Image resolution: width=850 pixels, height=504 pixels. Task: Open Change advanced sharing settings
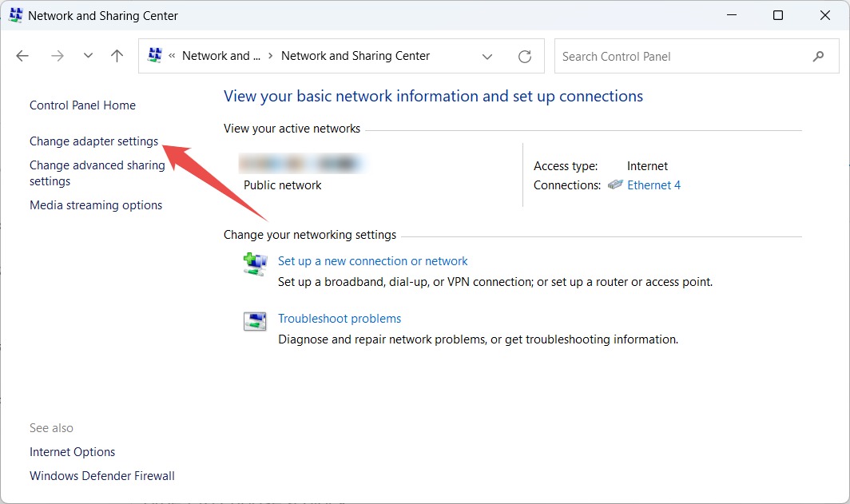tap(97, 173)
